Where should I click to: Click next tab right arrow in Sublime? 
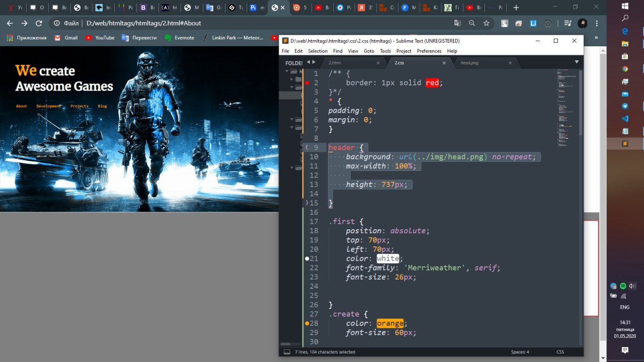(x=314, y=62)
